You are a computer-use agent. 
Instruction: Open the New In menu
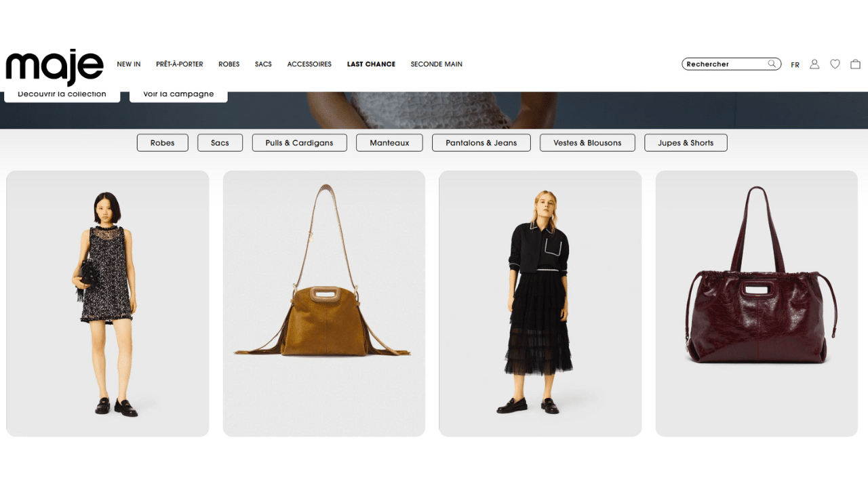click(x=128, y=64)
